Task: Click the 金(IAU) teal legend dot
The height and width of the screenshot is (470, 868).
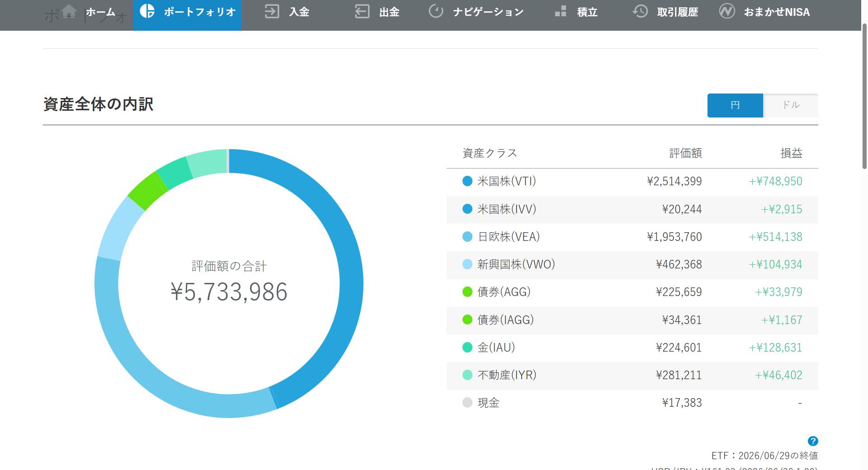Action: point(467,348)
